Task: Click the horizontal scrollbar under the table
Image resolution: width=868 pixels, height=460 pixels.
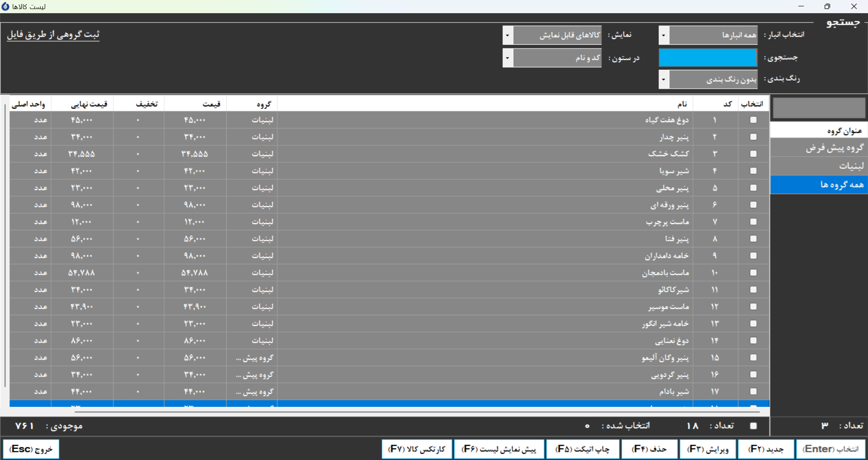Action: coord(416,412)
